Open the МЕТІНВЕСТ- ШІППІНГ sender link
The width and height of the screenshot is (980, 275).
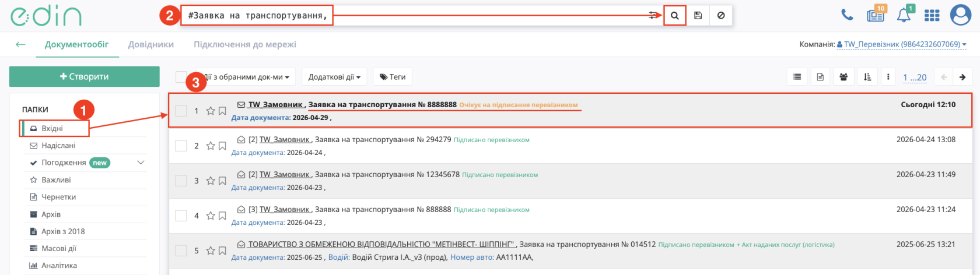click(381, 245)
